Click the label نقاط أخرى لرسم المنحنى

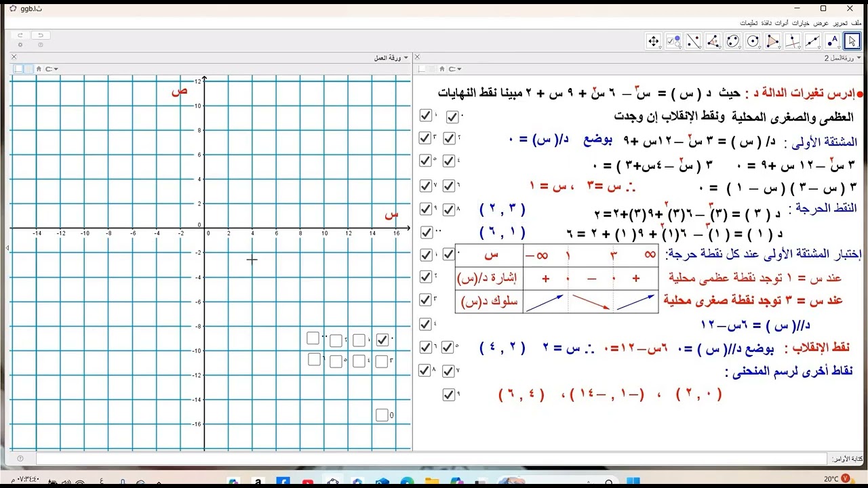click(789, 371)
